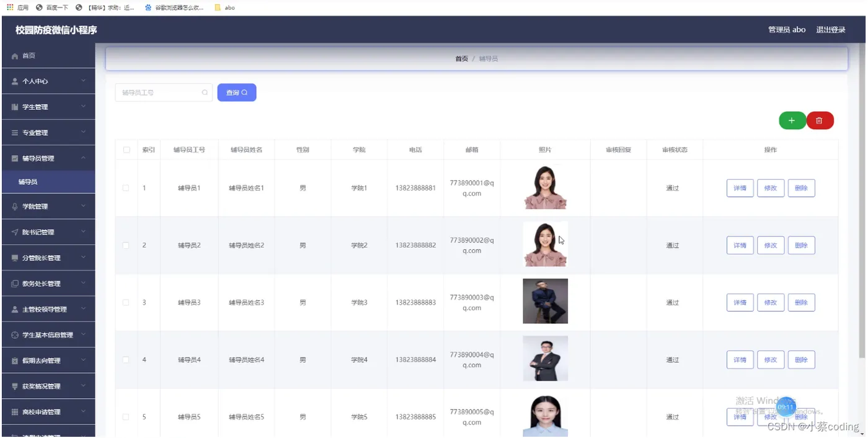Click the clipboard icon for 假期去向管理
The width and height of the screenshot is (868, 438).
(x=15, y=360)
